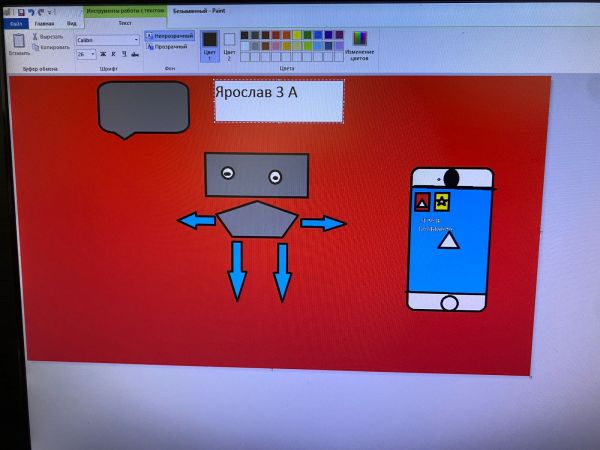Click inside the Ярослав 3 А text box
The height and width of the screenshot is (450, 600).
pyautogui.click(x=278, y=100)
